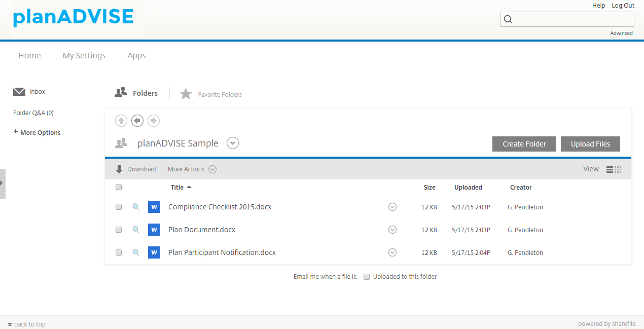Click Download toolbar text
This screenshot has width=644, height=329.
tap(141, 169)
